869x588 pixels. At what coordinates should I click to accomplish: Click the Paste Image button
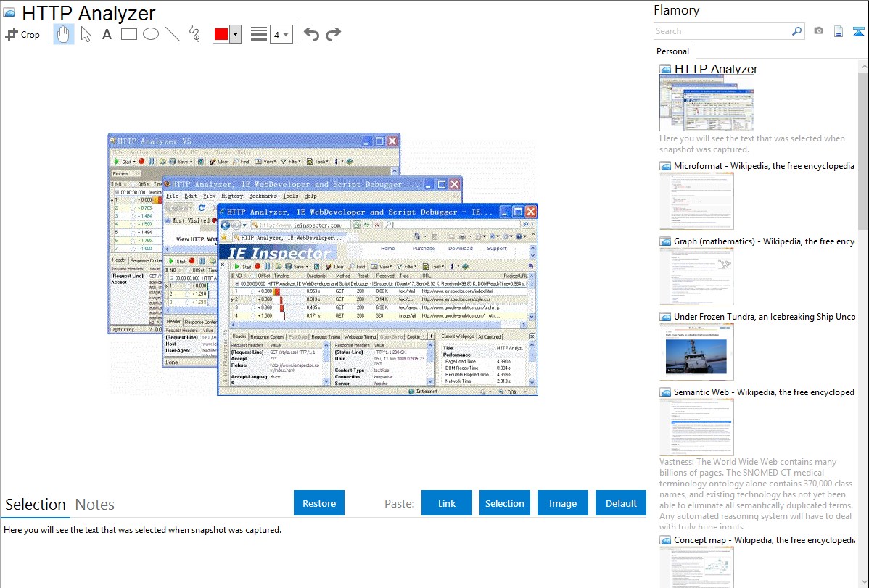pos(562,503)
